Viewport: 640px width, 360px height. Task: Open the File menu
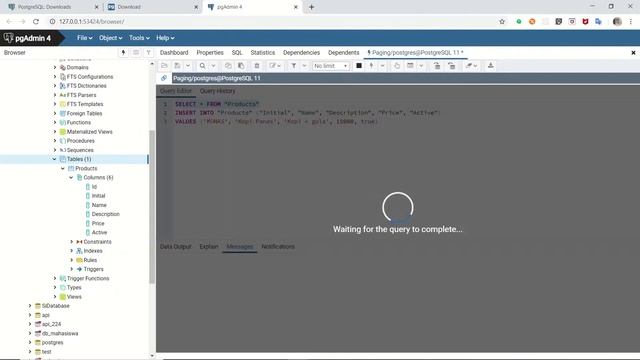pos(84,38)
